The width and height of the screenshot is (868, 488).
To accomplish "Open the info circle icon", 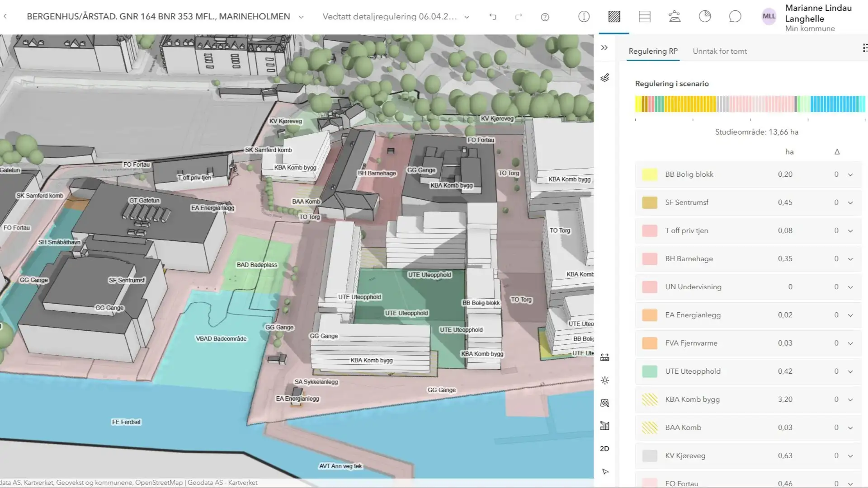I will coord(584,17).
